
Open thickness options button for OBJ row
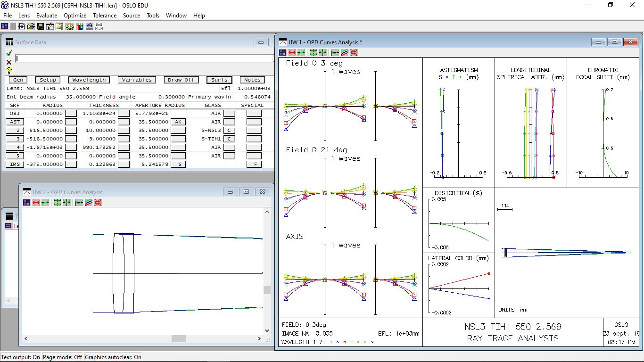(124, 113)
